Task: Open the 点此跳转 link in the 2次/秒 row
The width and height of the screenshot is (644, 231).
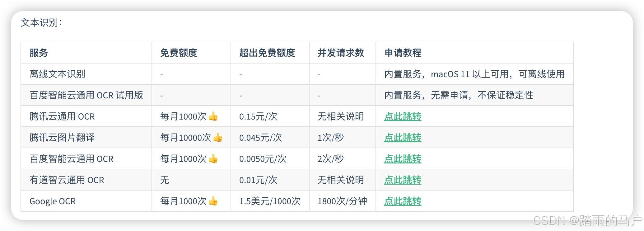Action: [x=403, y=159]
